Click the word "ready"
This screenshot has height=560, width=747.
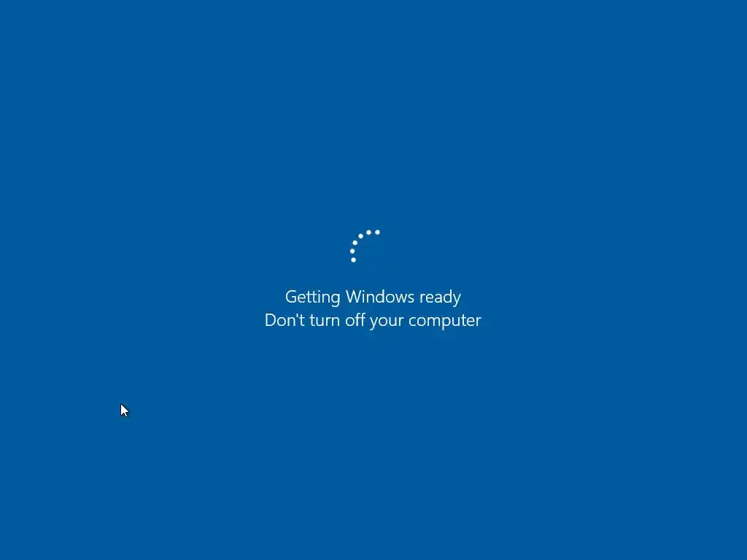coord(440,298)
